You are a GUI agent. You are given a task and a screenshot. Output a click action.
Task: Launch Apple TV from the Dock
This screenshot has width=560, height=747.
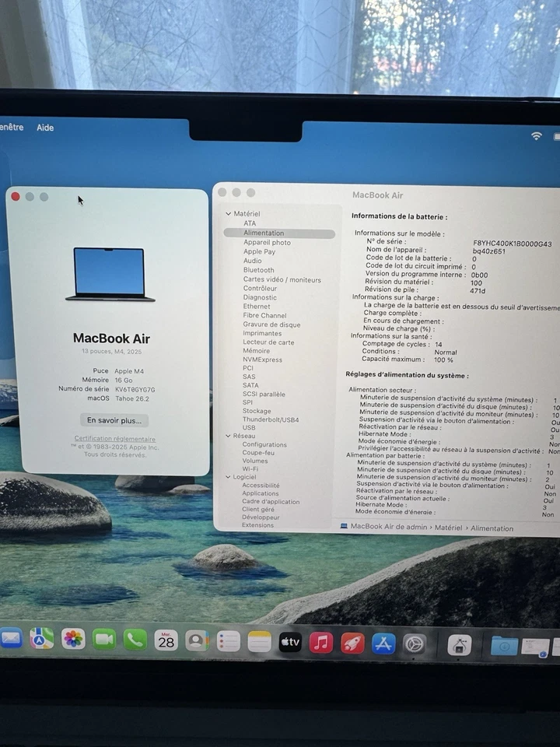pyautogui.click(x=290, y=642)
